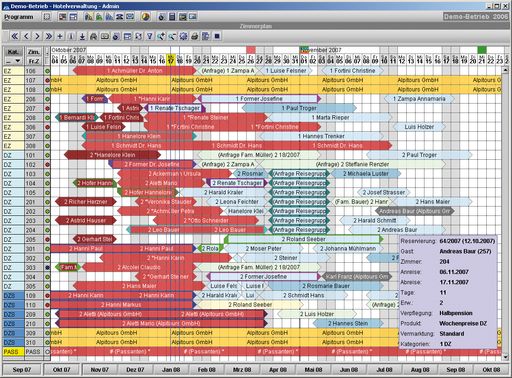Switch to Jan 08 month tab

coord(171,370)
